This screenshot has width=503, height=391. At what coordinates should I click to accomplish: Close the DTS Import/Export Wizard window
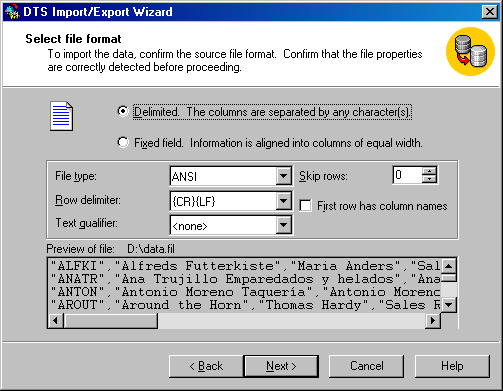[x=490, y=12]
